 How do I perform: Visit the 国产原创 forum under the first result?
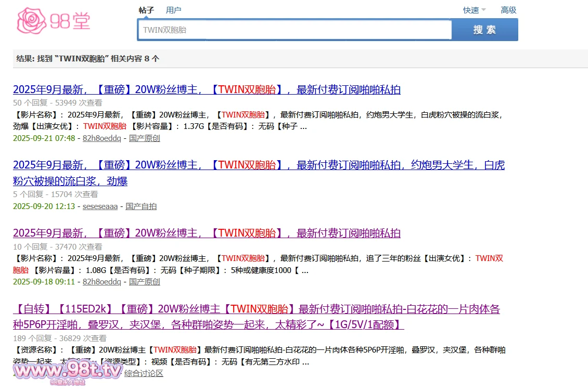144,138
